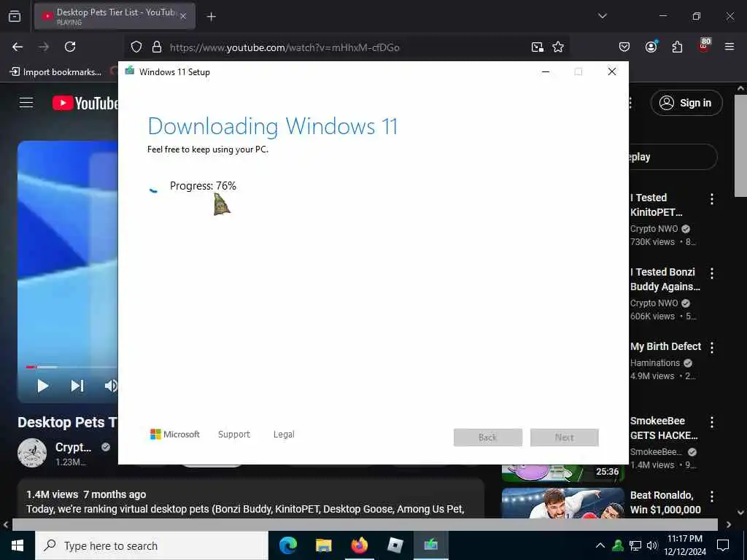Click the Support link in Setup window

click(x=234, y=435)
